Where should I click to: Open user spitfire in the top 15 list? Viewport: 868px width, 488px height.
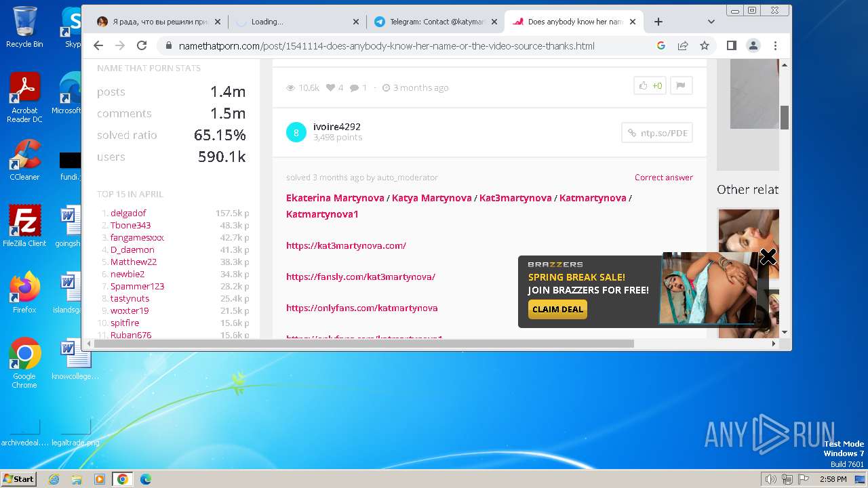pos(125,323)
